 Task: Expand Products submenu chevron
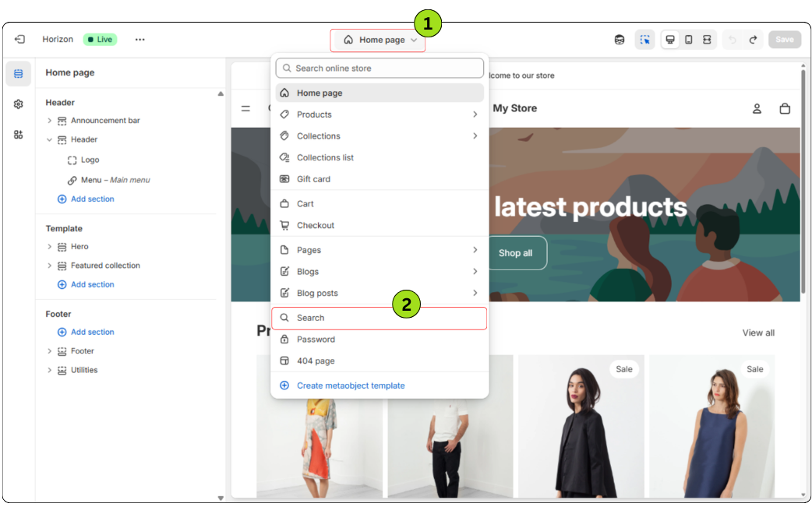coord(475,114)
